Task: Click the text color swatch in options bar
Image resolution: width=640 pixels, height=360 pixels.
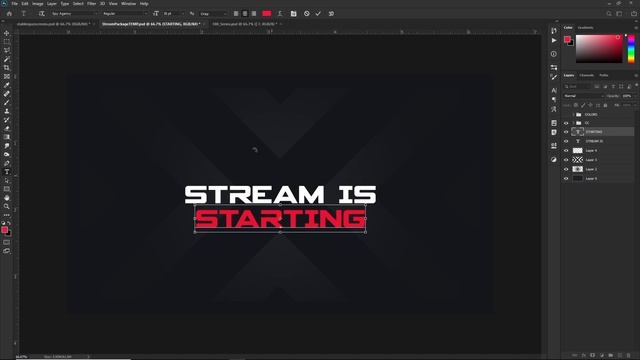Action: [267, 13]
